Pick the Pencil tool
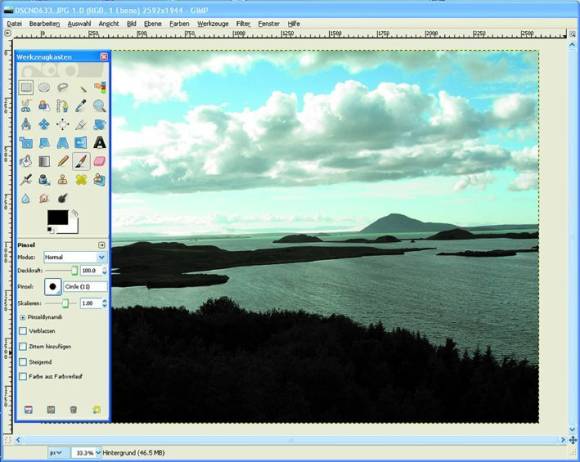Screen dimensions: 580x462 [x=63, y=161]
